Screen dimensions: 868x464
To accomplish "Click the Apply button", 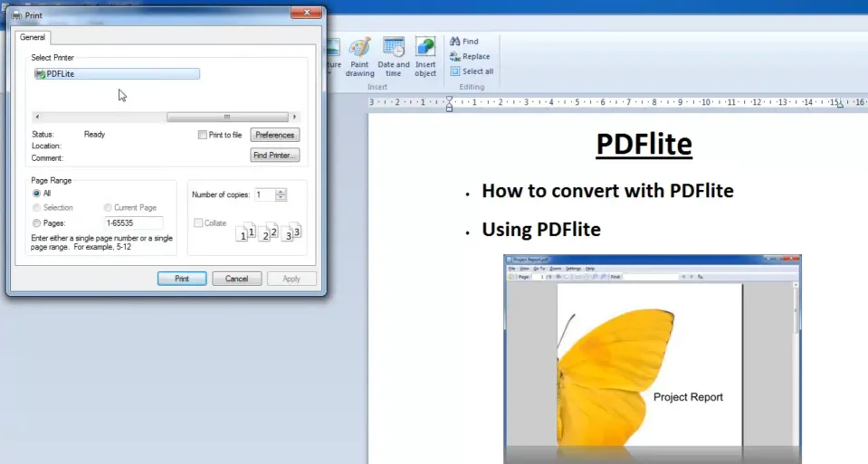I will (x=291, y=279).
